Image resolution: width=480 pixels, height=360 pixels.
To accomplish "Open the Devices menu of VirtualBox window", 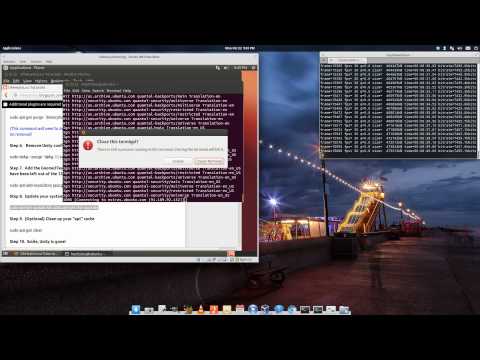I will 36,62.
